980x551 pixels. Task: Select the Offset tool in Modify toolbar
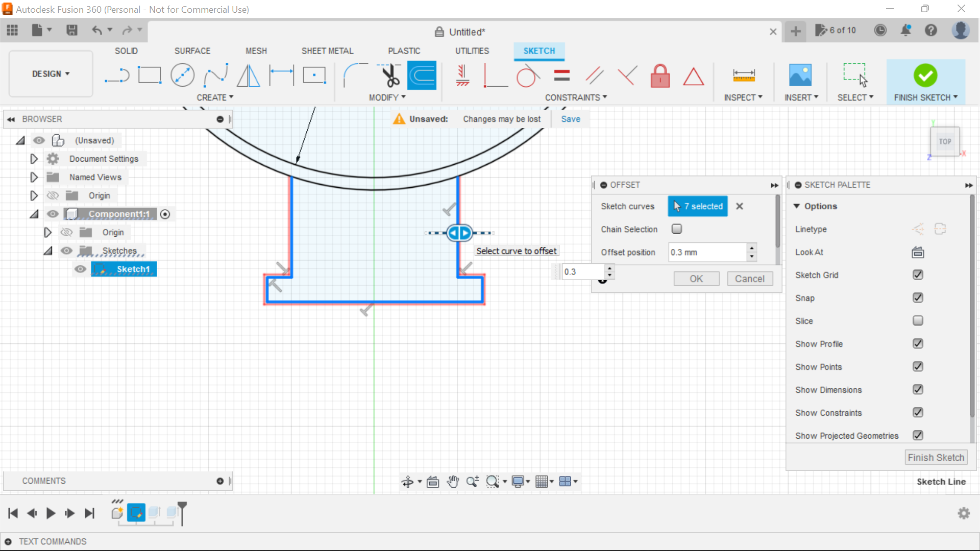point(422,76)
